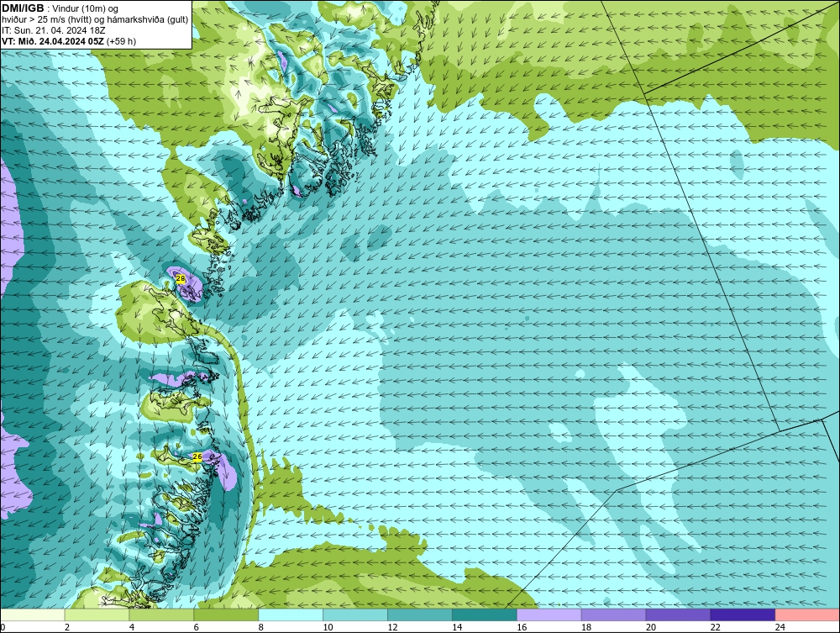Click the 20-22 m/s violet legend swatch
This screenshot has height=633, width=840.
[x=678, y=615]
